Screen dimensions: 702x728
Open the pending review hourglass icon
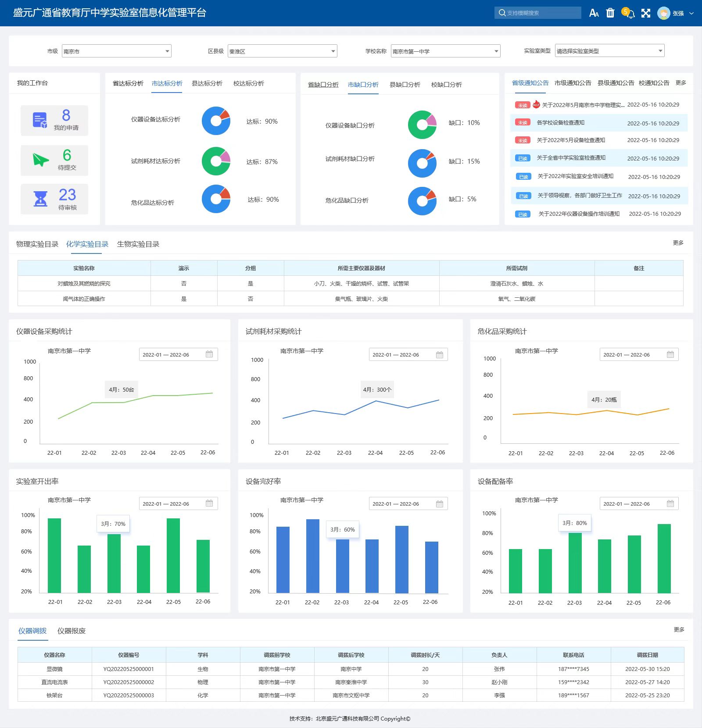(x=40, y=199)
